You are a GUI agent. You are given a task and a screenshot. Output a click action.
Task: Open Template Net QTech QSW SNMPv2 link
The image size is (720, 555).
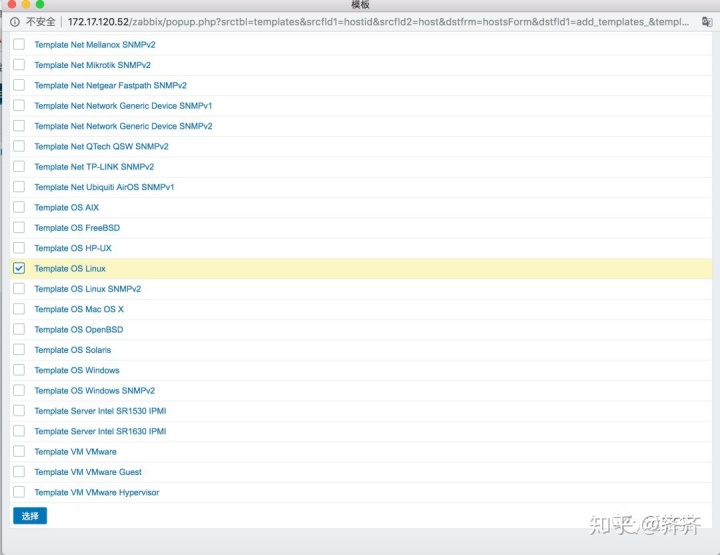(101, 146)
